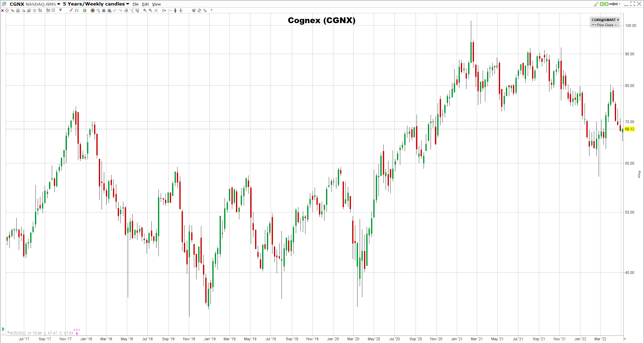Click the small arrow at bottom right corner

(625, 339)
